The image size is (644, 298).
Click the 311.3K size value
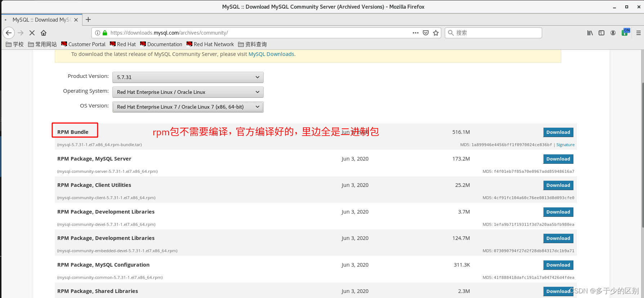pos(462,265)
